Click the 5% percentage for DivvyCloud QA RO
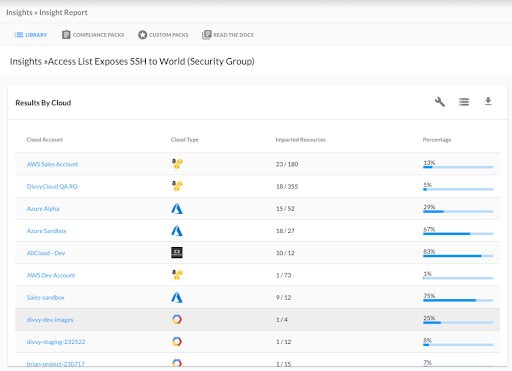The height and width of the screenshot is (371, 512). (x=427, y=185)
